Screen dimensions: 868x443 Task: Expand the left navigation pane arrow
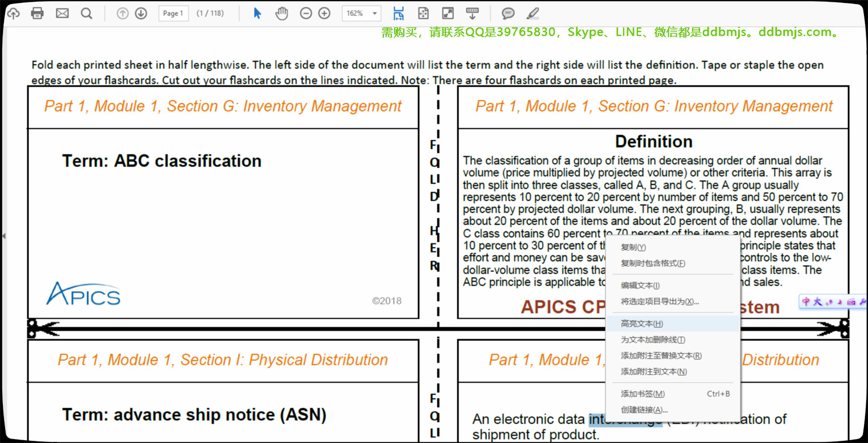point(3,235)
